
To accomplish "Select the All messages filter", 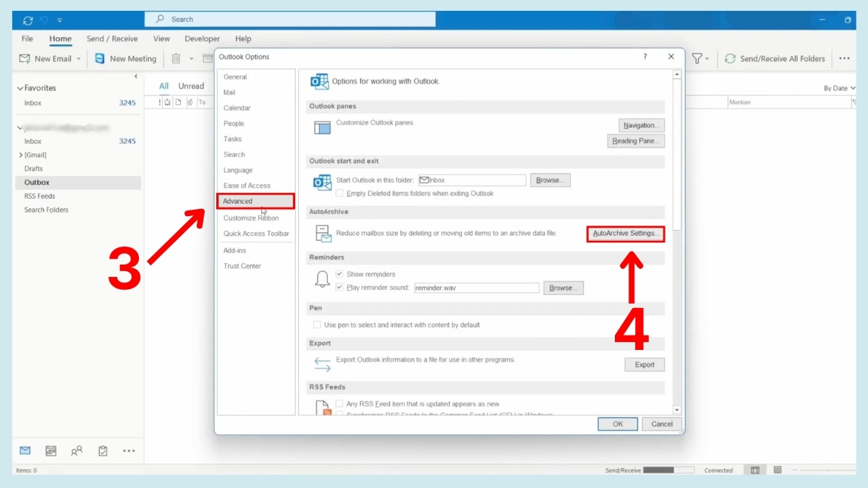I will (x=163, y=86).
